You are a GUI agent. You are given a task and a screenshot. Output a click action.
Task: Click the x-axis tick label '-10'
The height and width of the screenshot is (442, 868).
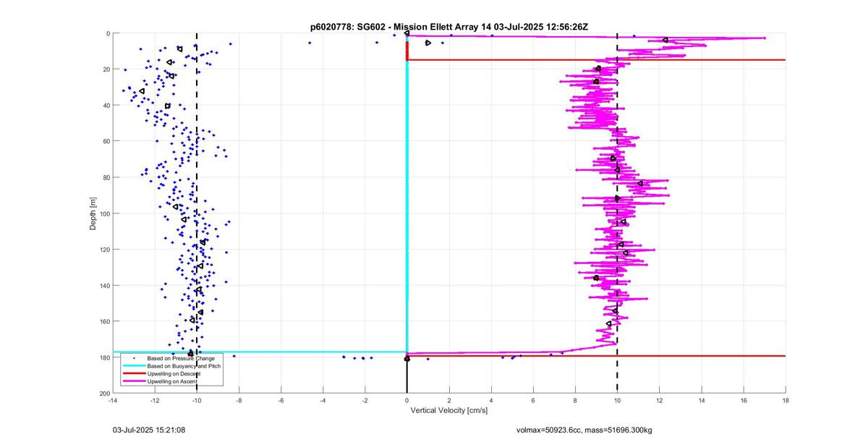[196, 400]
